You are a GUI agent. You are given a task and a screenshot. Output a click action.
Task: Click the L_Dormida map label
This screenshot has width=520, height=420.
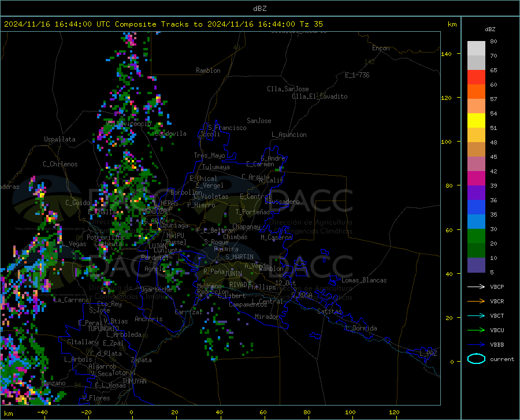361,328
